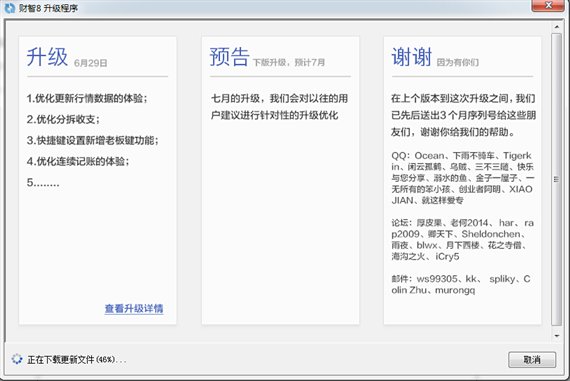Click the 谢谢 heading
Screen dimensions: 570x381
pyautogui.click(x=412, y=57)
